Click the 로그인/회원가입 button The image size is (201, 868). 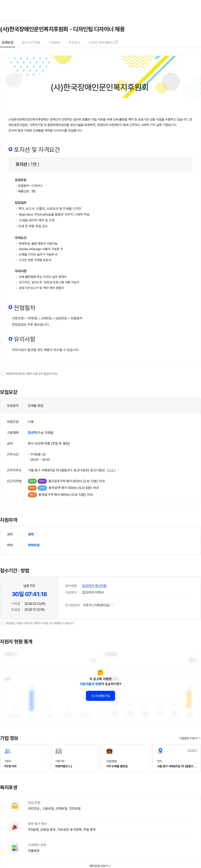[x=100, y=695]
